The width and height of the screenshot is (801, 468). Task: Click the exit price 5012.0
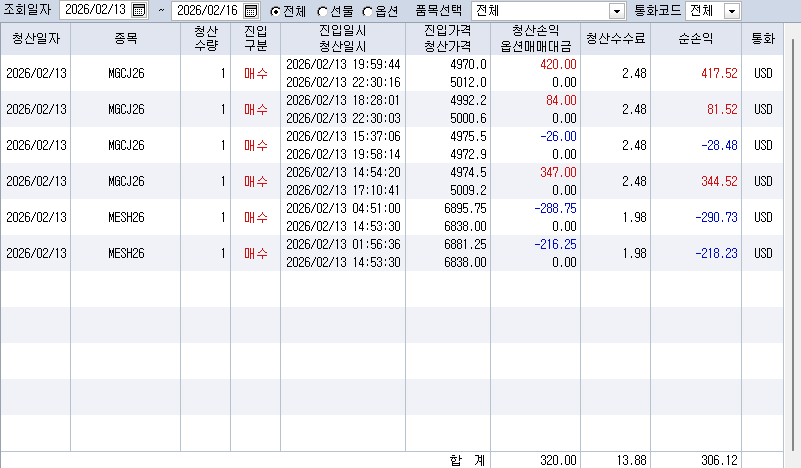(468, 82)
